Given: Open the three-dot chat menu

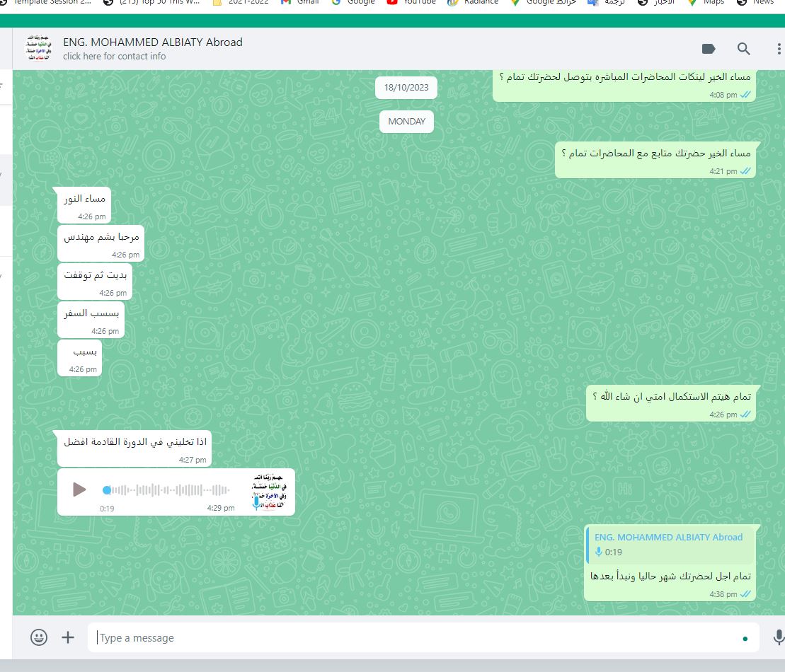Looking at the screenshot, I should 779,49.
